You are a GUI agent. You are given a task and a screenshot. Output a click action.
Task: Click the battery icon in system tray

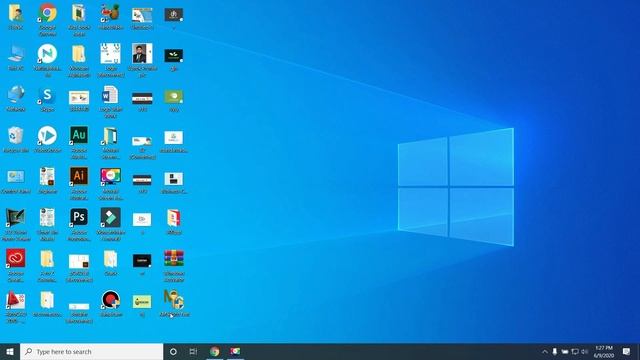pyautogui.click(x=564, y=352)
